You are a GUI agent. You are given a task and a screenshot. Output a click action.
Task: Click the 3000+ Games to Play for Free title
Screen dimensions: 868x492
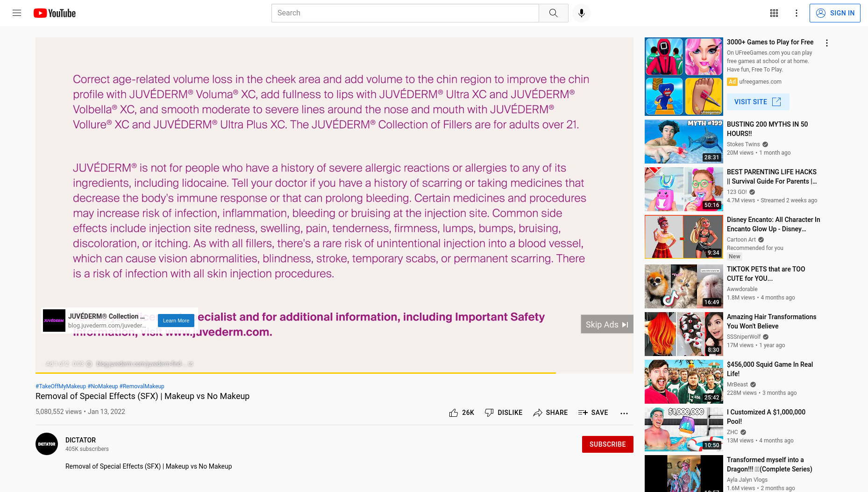pos(770,42)
